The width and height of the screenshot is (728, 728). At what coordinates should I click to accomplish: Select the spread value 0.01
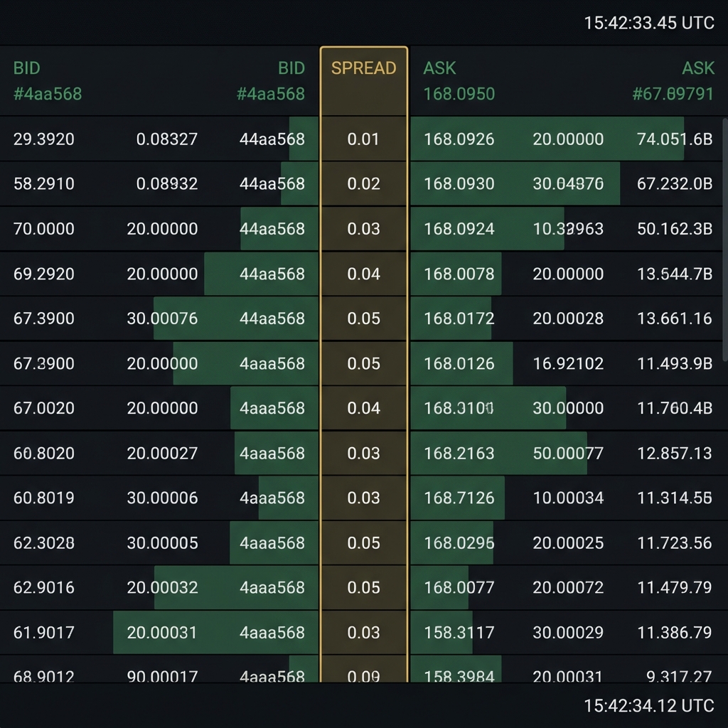click(x=363, y=139)
